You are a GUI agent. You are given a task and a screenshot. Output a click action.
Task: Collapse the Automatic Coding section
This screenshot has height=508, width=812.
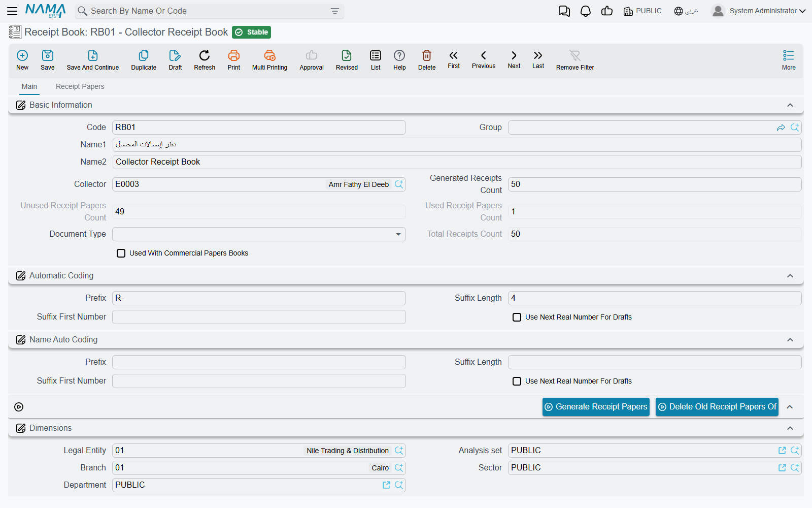coord(790,276)
